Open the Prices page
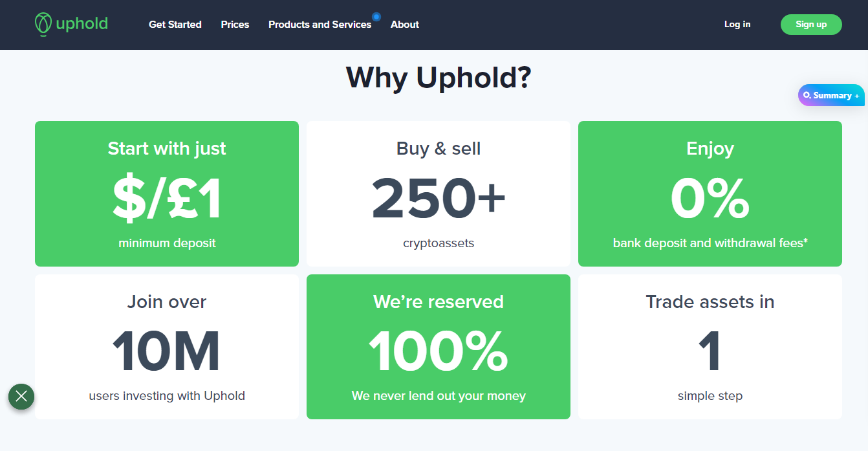The height and width of the screenshot is (451, 868). [235, 25]
